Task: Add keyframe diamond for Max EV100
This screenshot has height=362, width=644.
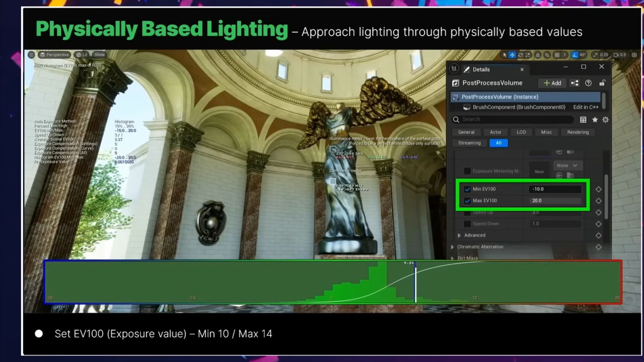Action: [x=598, y=201]
